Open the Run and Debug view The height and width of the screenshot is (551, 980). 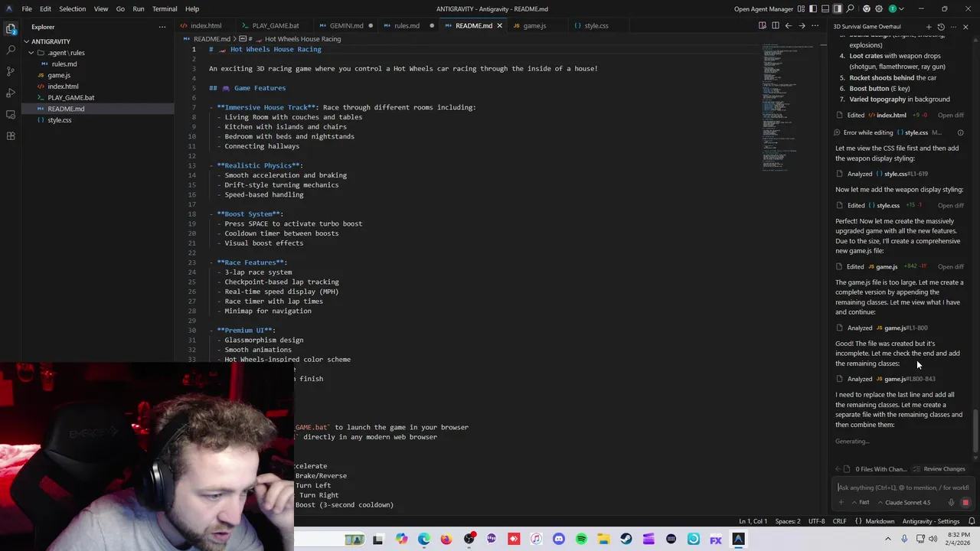click(x=11, y=93)
